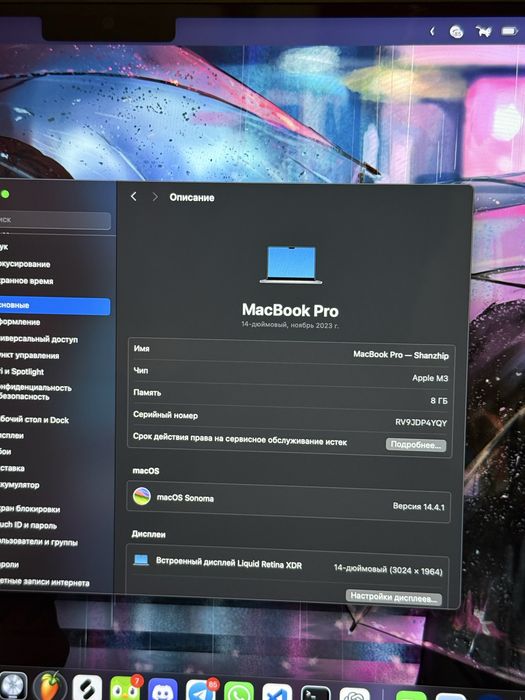
Task: Select the highlighted Основные sidebar item
Action: pos(54,306)
